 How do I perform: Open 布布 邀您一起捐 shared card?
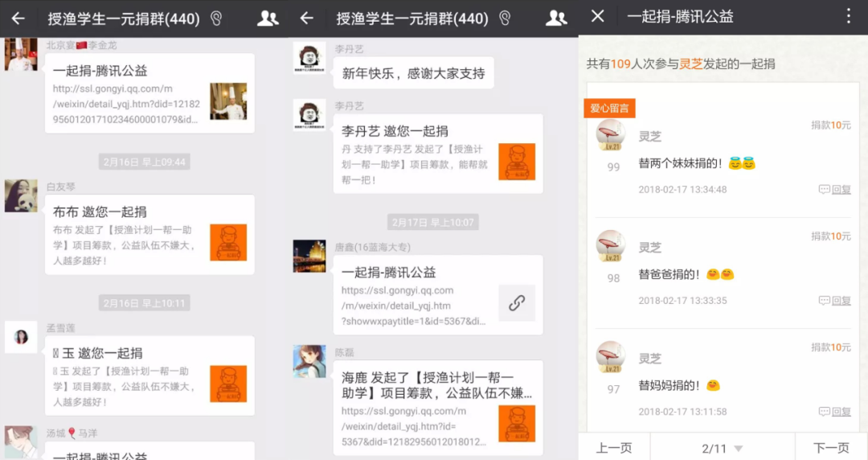click(149, 234)
